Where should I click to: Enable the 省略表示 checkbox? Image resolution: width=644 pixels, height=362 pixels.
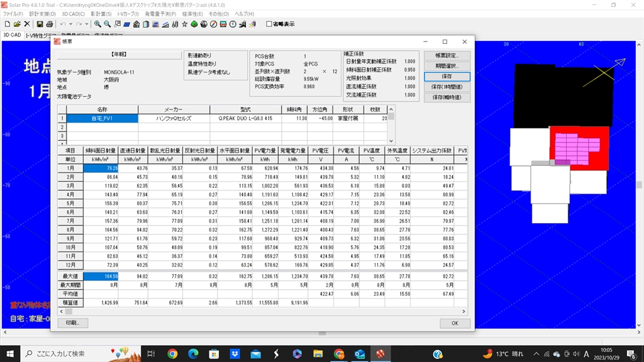(x=269, y=25)
